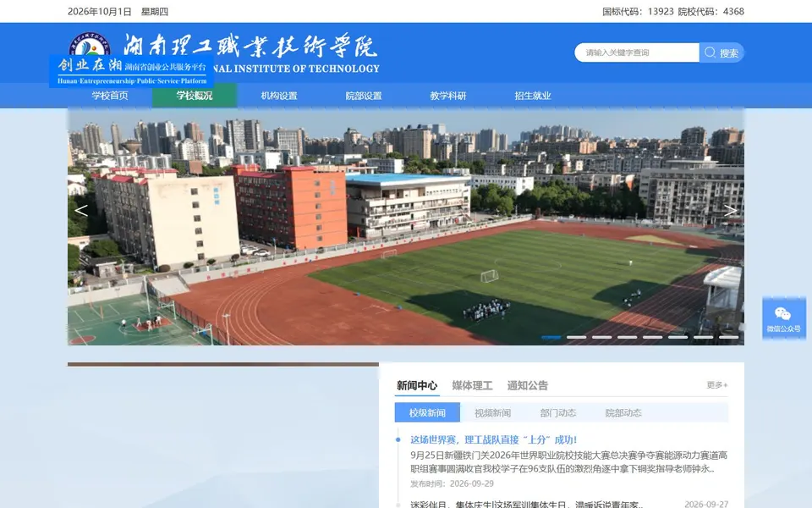
Task: Switch to the 媒体理工 tab
Action: [472, 386]
